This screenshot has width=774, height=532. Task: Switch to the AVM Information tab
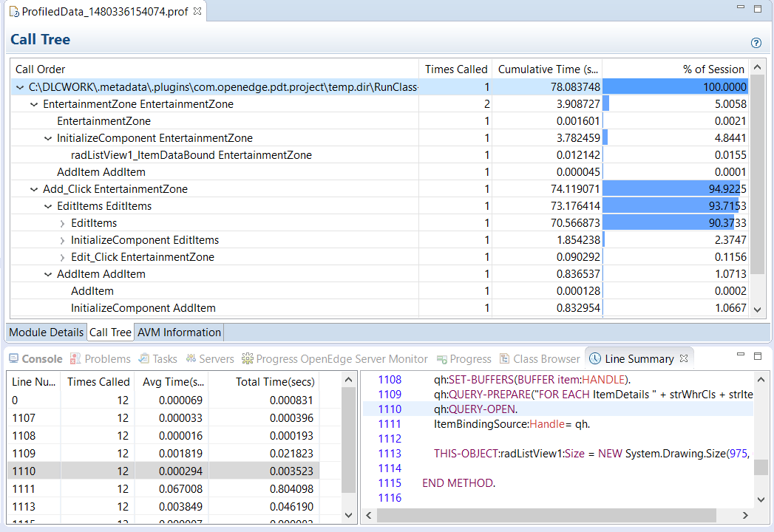tap(179, 332)
